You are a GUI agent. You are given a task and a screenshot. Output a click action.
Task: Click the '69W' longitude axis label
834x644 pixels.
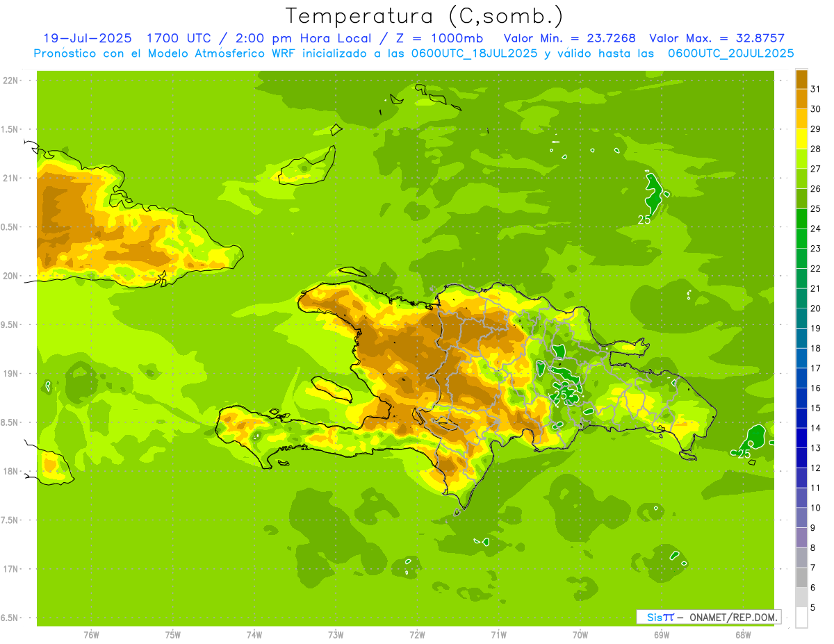point(662,635)
